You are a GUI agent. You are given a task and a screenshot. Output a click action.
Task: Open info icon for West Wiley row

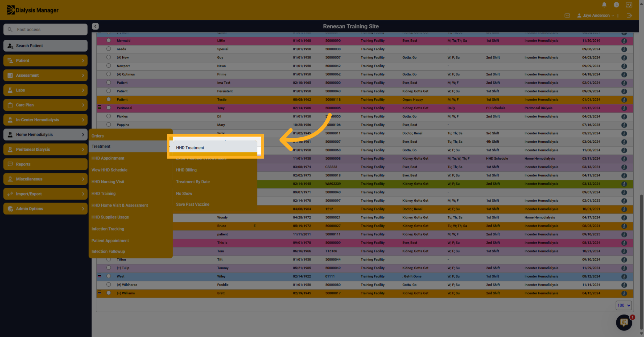point(624,276)
